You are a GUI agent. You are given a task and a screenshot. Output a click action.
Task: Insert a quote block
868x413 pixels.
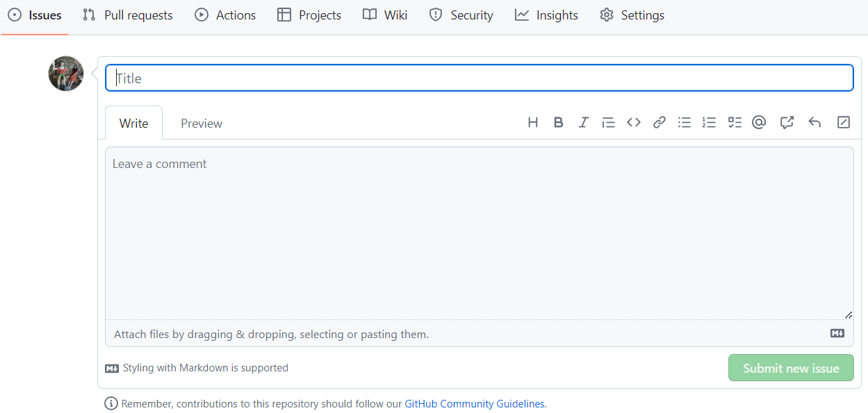(608, 123)
